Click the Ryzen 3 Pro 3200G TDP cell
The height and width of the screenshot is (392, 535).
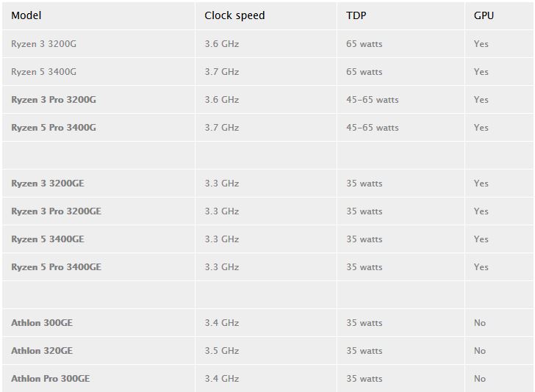tap(373, 100)
